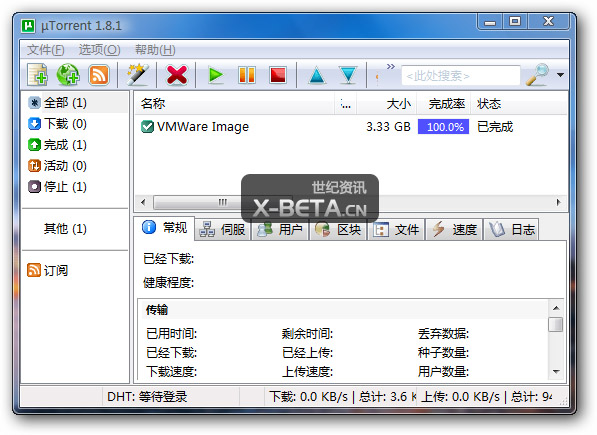Minimize the µTorrent window

click(x=490, y=22)
